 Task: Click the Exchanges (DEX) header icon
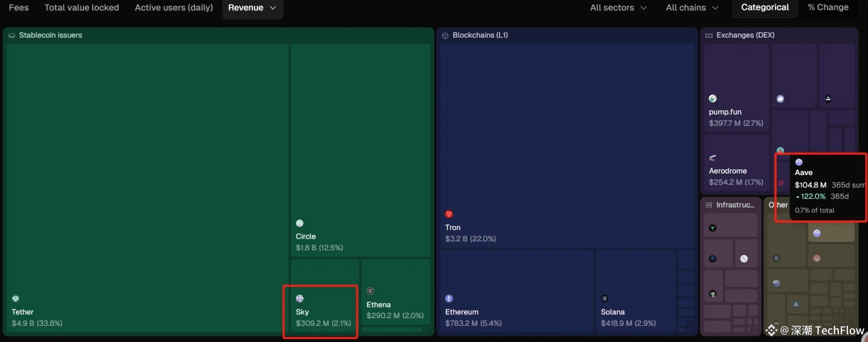[x=709, y=36]
